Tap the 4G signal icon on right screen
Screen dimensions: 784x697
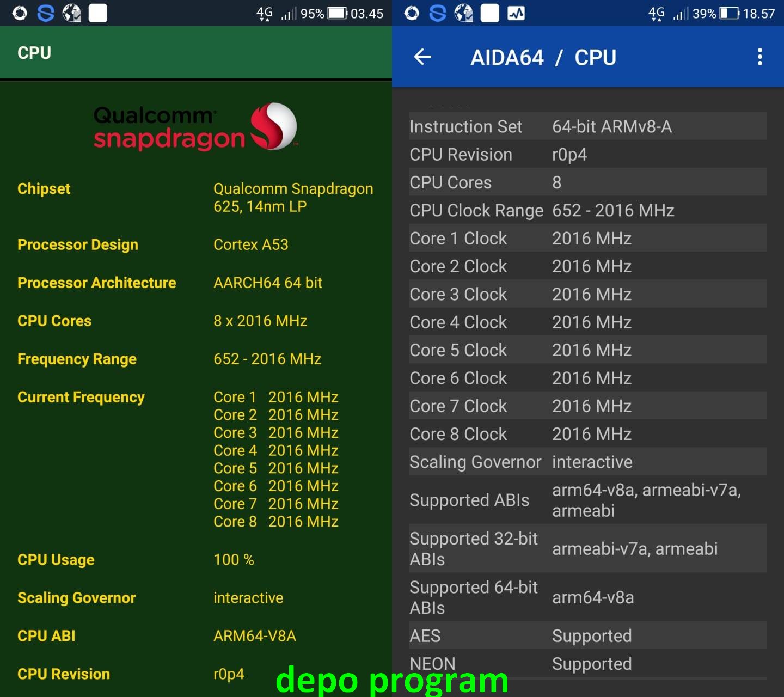pos(657,14)
